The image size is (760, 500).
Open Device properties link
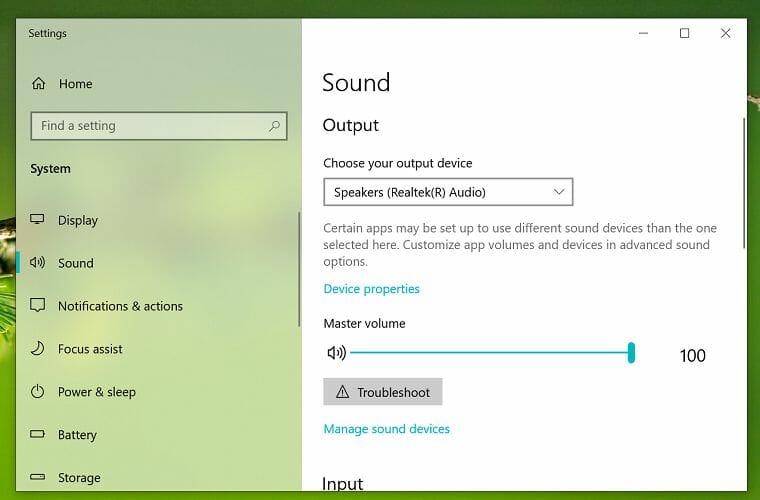371,289
